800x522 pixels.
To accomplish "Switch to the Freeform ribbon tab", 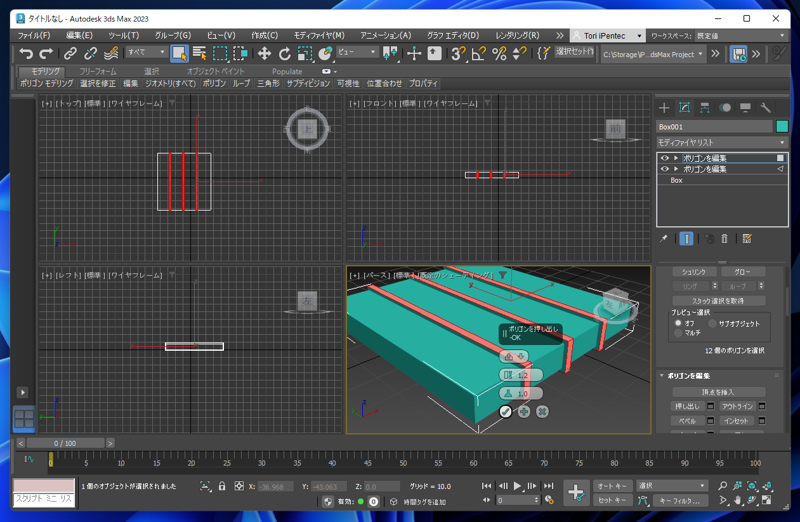I will [98, 71].
